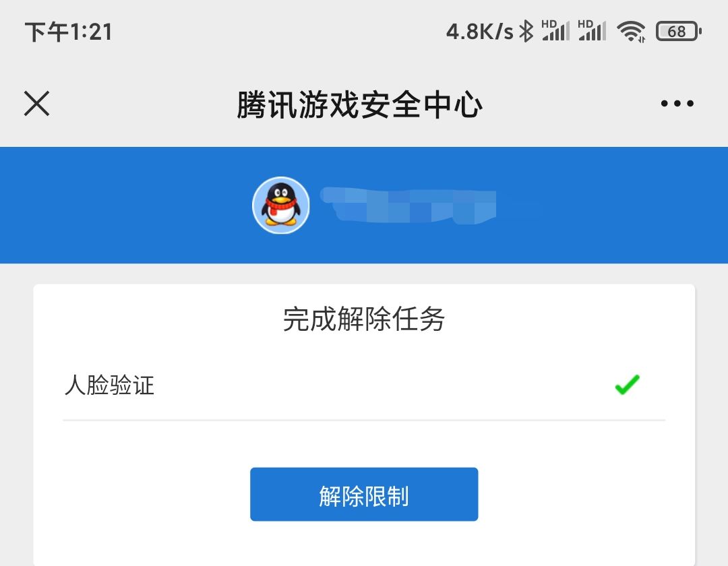Tap the green face verification checkmark
The height and width of the screenshot is (566, 728).
[628, 385]
